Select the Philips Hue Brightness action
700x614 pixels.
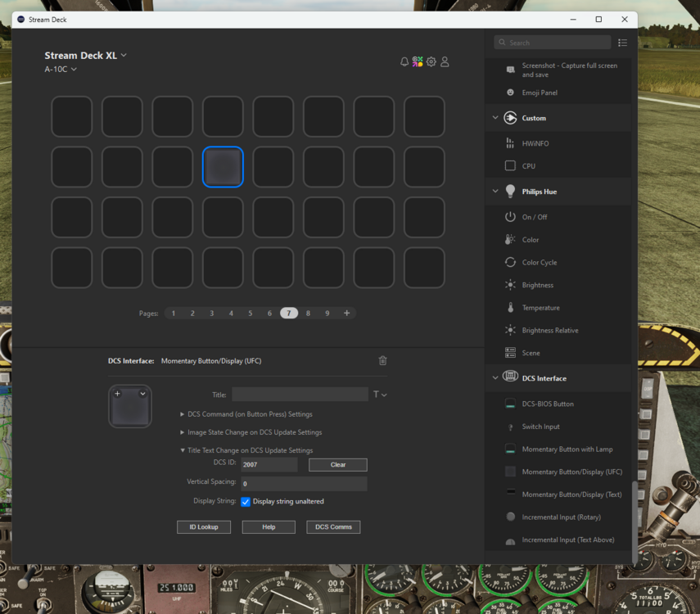(x=537, y=285)
